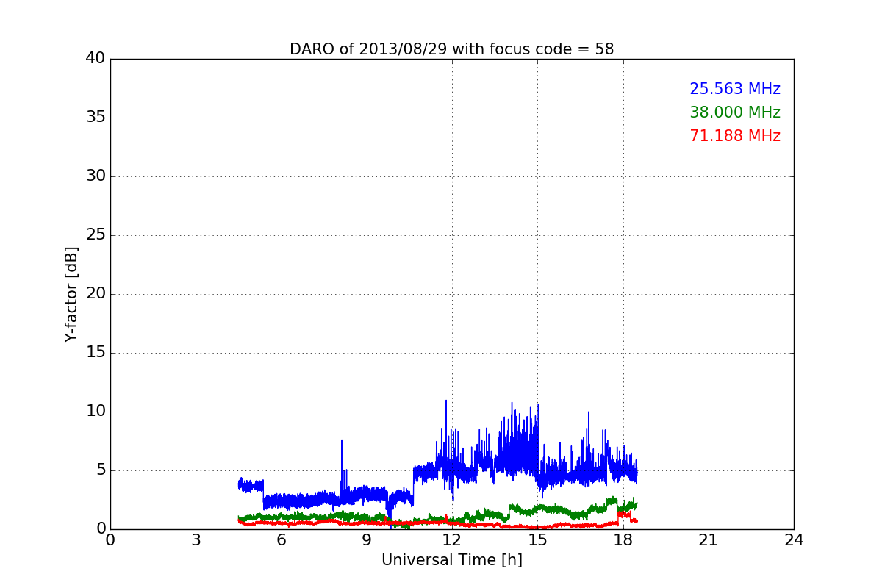Click y-axis tick label '30'
882x588 pixels.
pos(96,176)
